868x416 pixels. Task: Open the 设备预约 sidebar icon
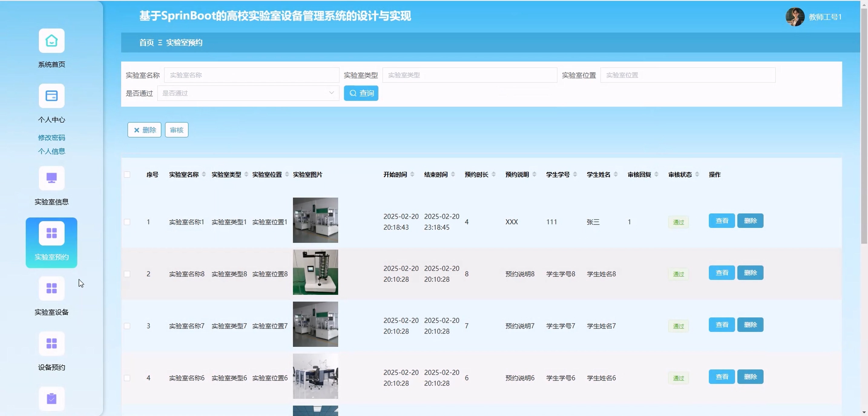click(51, 344)
